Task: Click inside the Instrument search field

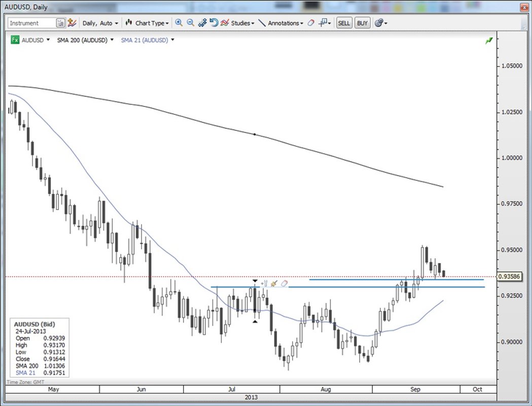Action: (x=30, y=23)
